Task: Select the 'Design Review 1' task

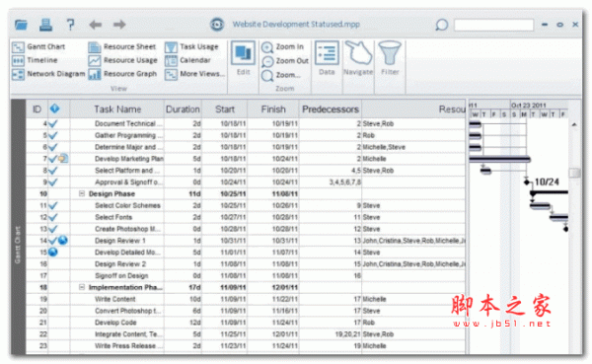Action: [x=120, y=241]
